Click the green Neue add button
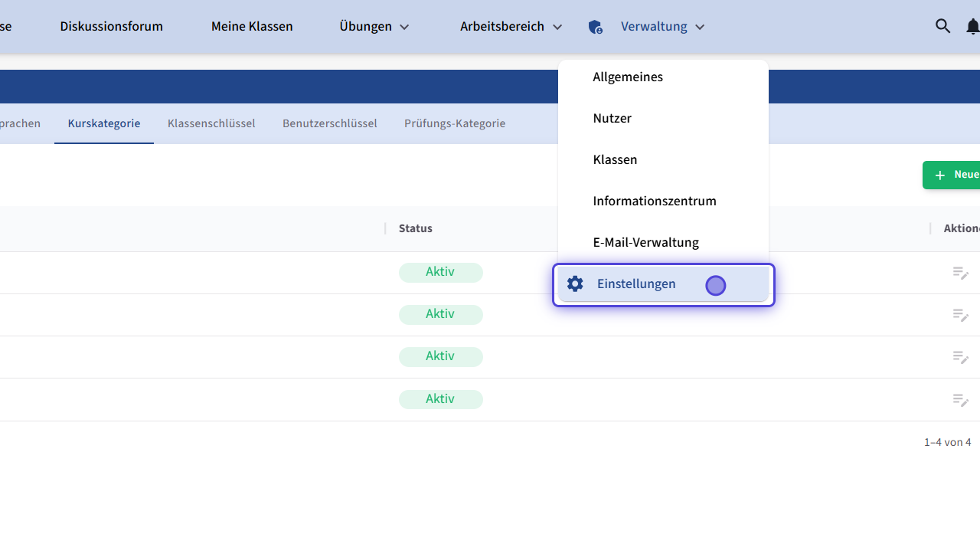 click(953, 175)
